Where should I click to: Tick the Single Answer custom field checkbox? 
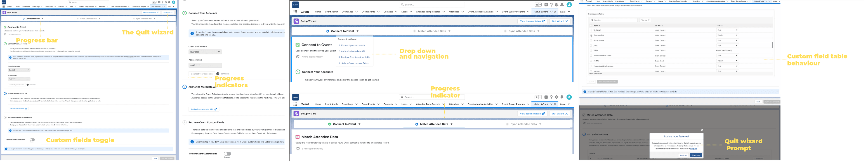(x=591, y=40)
